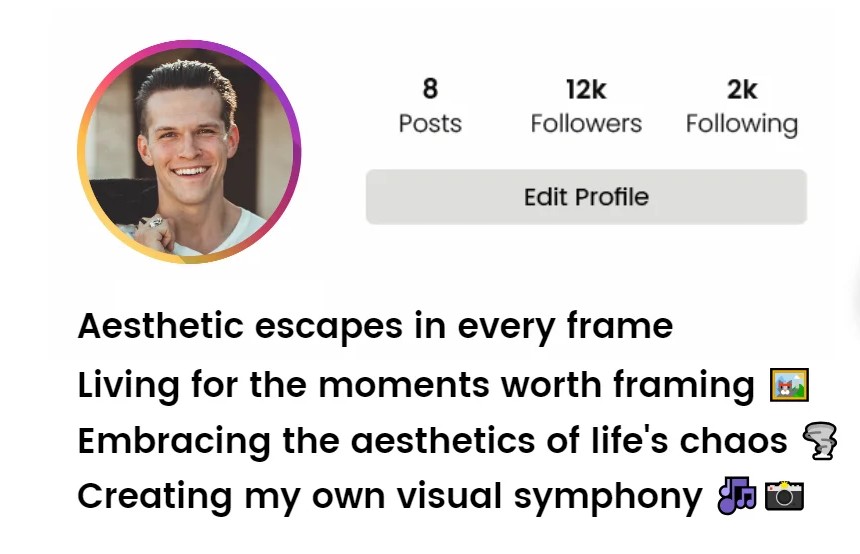Click the number 12k above Followers
Image resolution: width=860 pixels, height=554 pixels.
pyautogui.click(x=586, y=89)
